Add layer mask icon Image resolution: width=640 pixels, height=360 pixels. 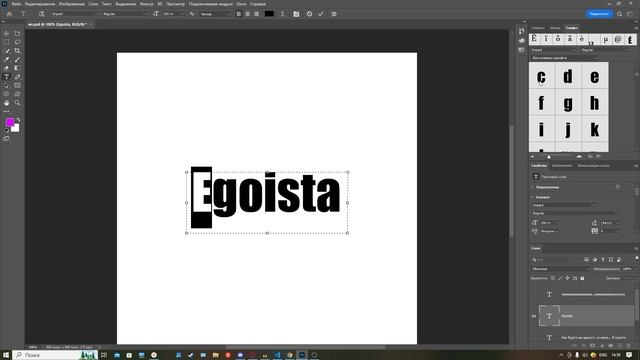coord(593,346)
